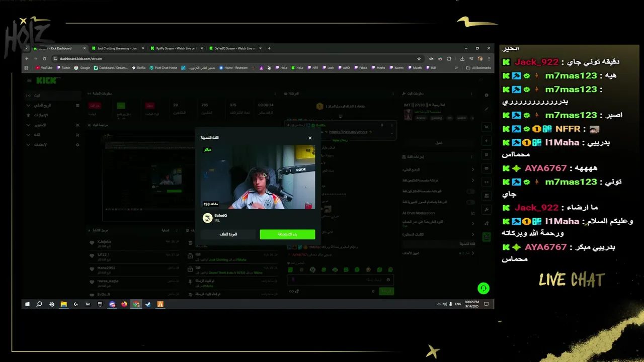Image resolution: width=644 pixels, height=362 pixels.
Task: Click XJojoka in activity feed
Action: tap(104, 242)
